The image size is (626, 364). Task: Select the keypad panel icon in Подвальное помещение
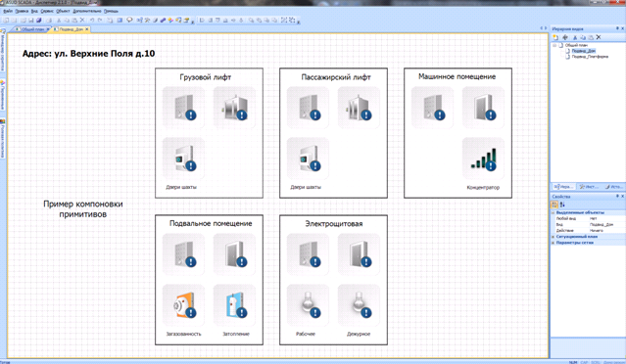click(x=183, y=254)
